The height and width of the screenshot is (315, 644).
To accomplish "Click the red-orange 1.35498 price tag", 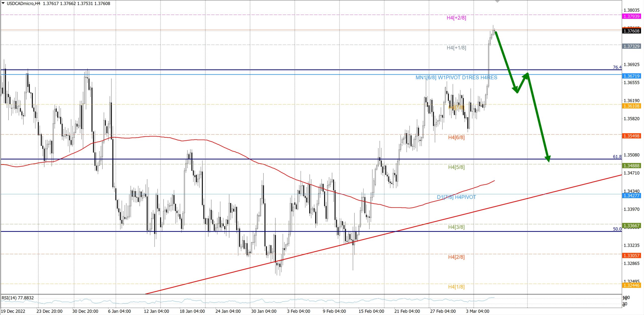I will 631,136.
